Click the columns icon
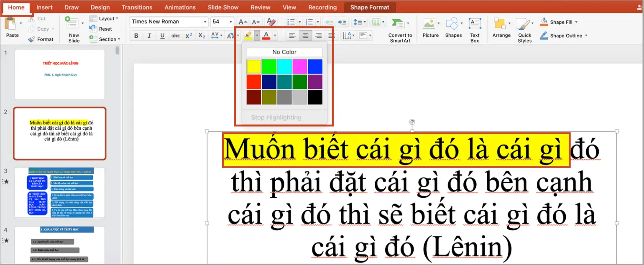This screenshot has height=265, width=644. [x=376, y=22]
